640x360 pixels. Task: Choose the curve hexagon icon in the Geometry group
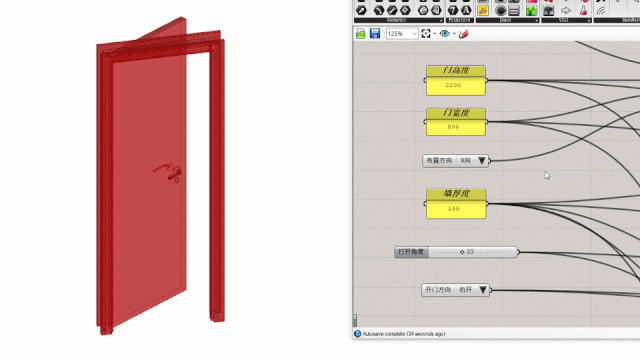click(x=378, y=10)
